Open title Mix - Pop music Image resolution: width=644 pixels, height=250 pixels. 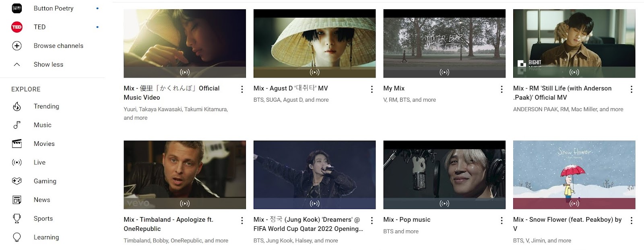pos(407,219)
